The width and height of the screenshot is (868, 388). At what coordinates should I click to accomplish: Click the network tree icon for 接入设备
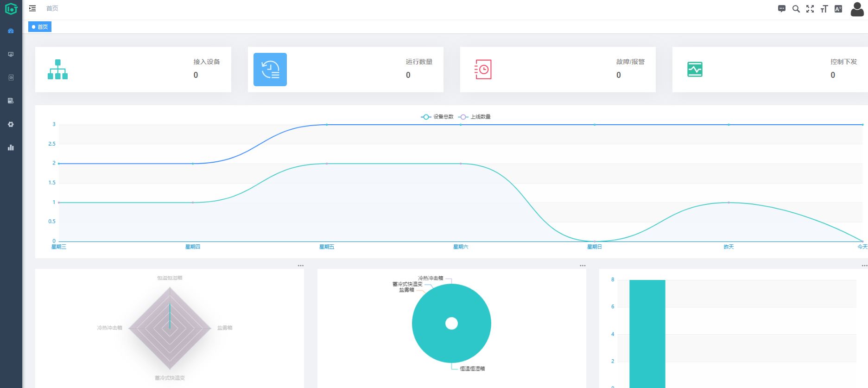coord(58,70)
